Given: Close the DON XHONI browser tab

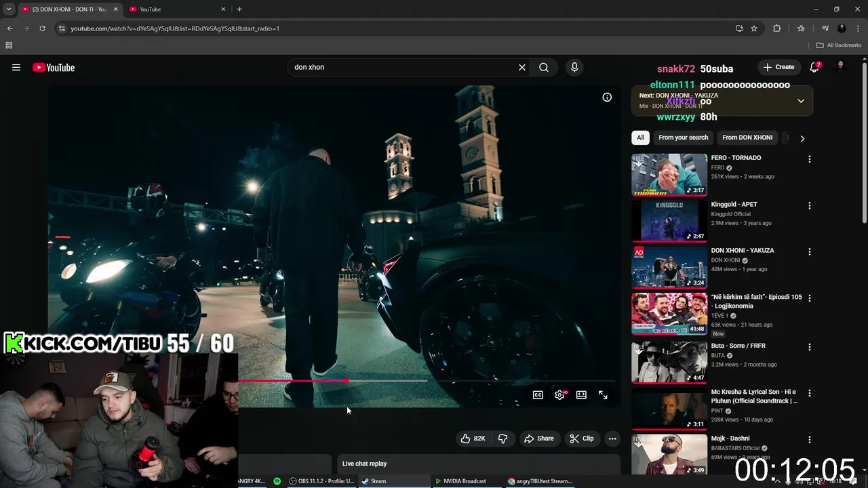Looking at the screenshot, I should pos(115,9).
